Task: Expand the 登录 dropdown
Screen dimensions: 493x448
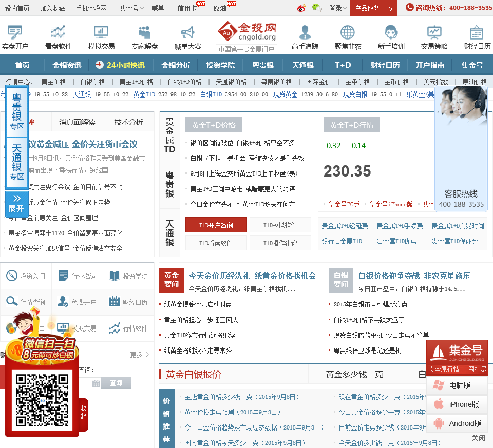Action: click(x=338, y=8)
